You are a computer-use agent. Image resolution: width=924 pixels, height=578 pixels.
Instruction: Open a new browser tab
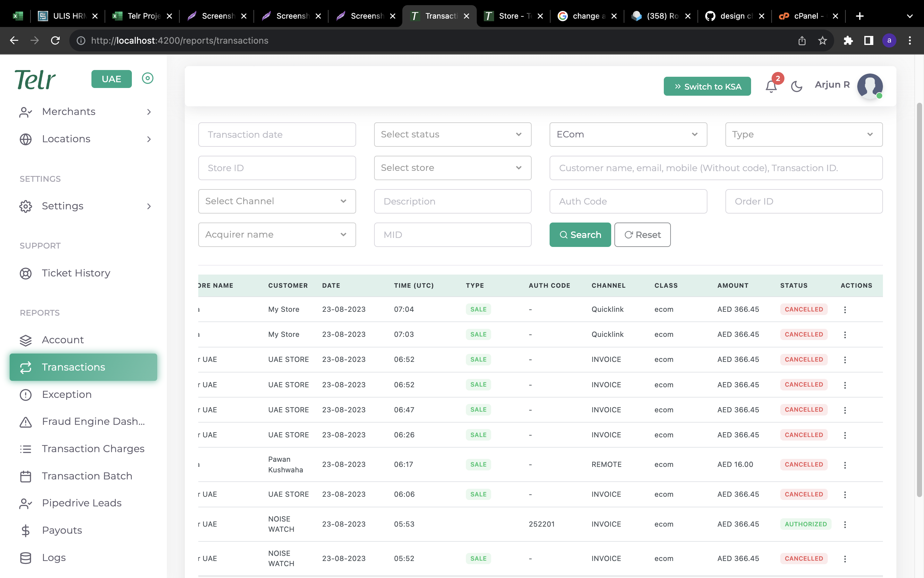click(x=860, y=16)
